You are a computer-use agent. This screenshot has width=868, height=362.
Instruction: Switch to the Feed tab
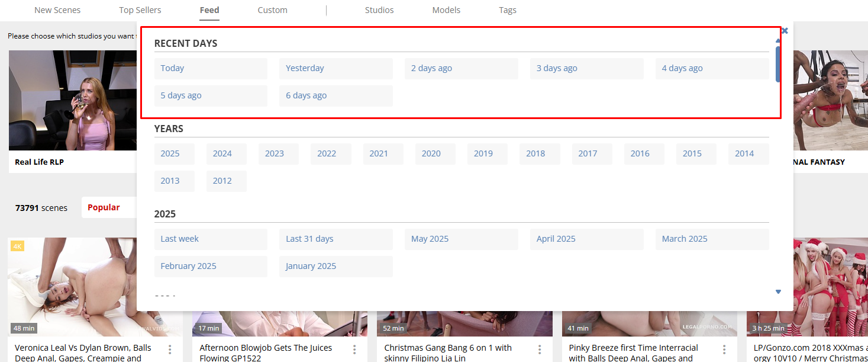click(x=209, y=10)
